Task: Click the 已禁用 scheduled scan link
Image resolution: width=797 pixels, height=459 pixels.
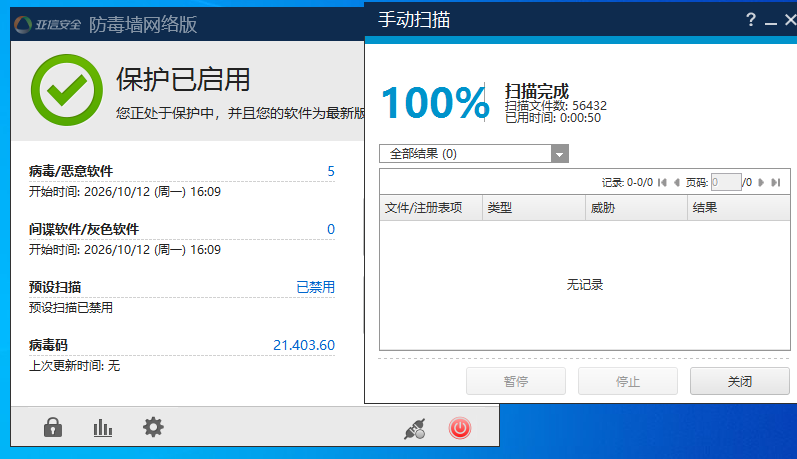Action: tap(316, 287)
